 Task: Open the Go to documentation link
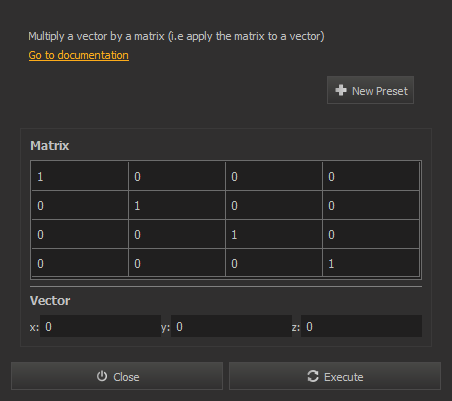79,55
